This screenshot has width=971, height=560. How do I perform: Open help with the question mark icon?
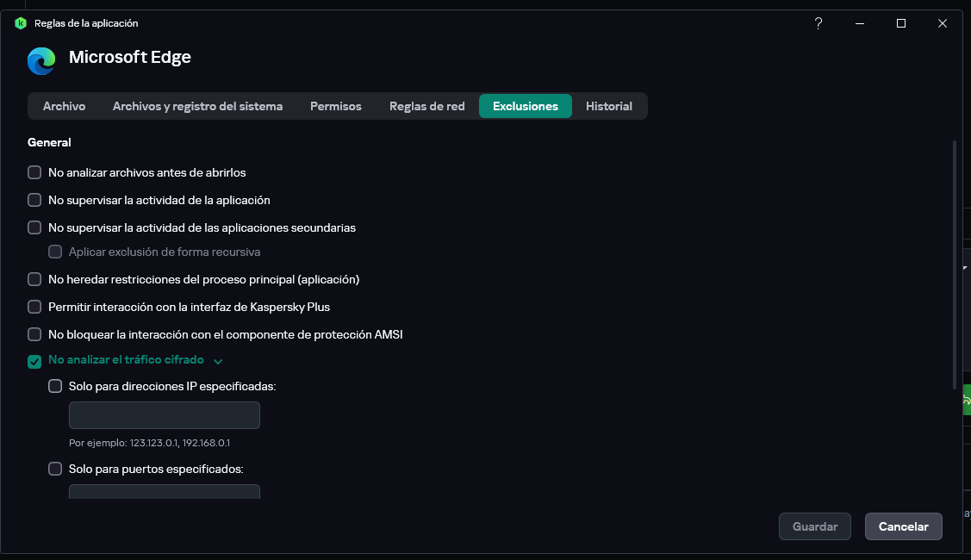coord(818,23)
